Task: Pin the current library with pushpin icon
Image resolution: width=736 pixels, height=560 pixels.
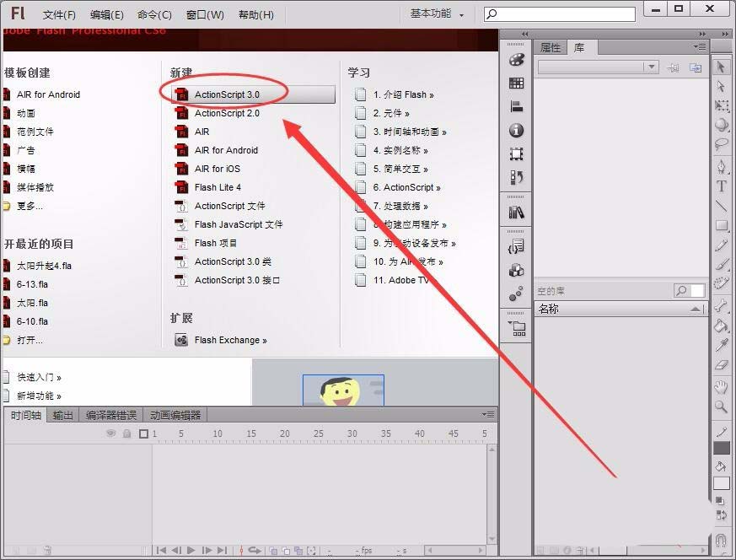Action: point(673,67)
